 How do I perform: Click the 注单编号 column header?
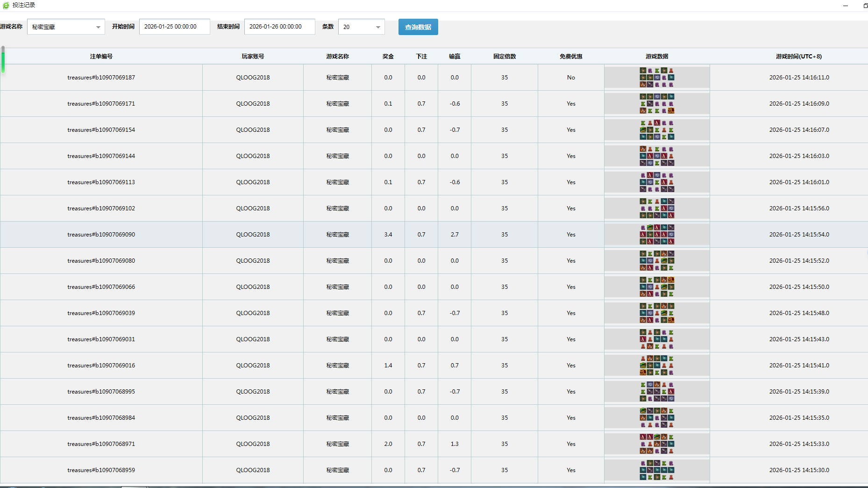click(x=101, y=57)
